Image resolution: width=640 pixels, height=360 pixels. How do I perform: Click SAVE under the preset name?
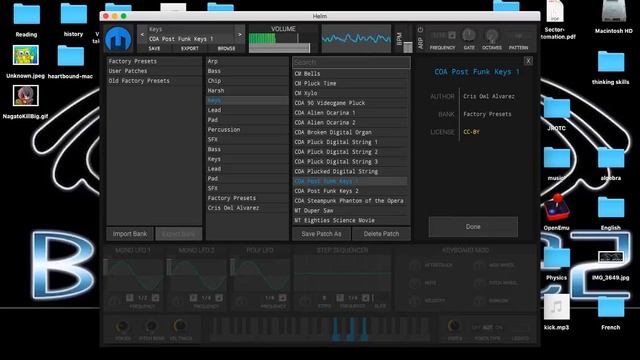click(x=154, y=49)
